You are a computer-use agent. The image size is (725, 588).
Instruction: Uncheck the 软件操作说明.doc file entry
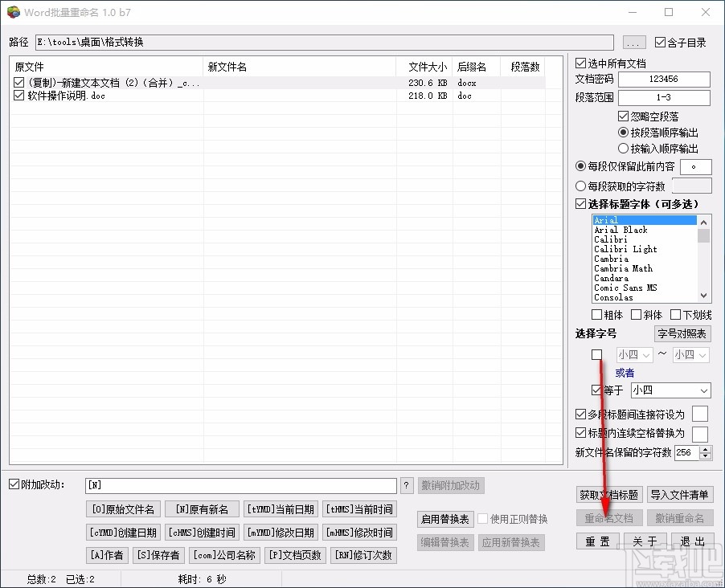(x=18, y=96)
